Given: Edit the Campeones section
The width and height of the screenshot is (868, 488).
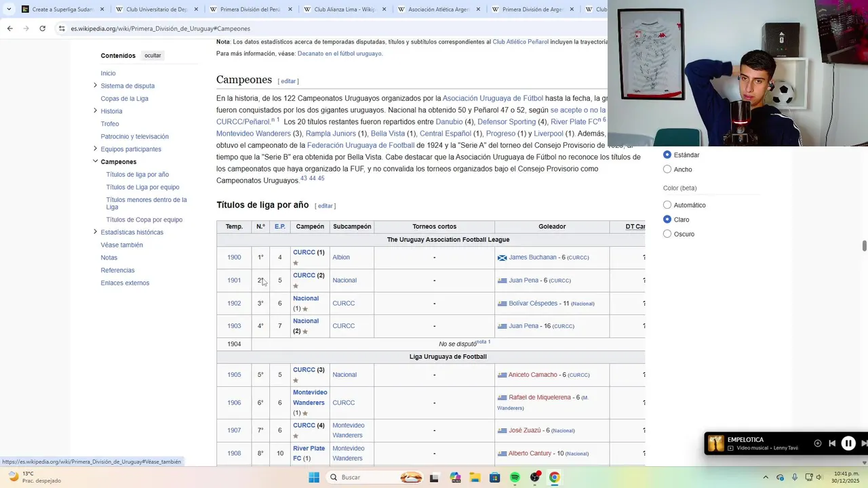Looking at the screenshot, I should pyautogui.click(x=288, y=81).
